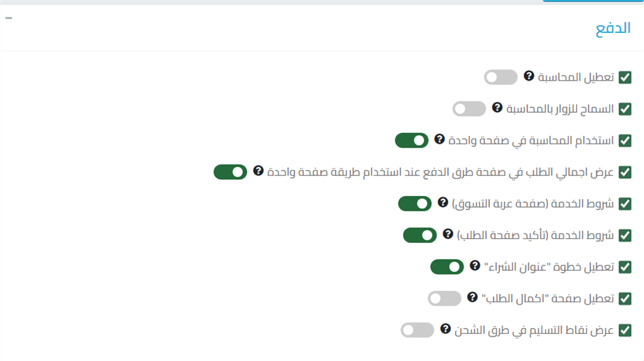
Task: Enable the تعطيل المحاسبة toggle switch
Action: point(501,77)
